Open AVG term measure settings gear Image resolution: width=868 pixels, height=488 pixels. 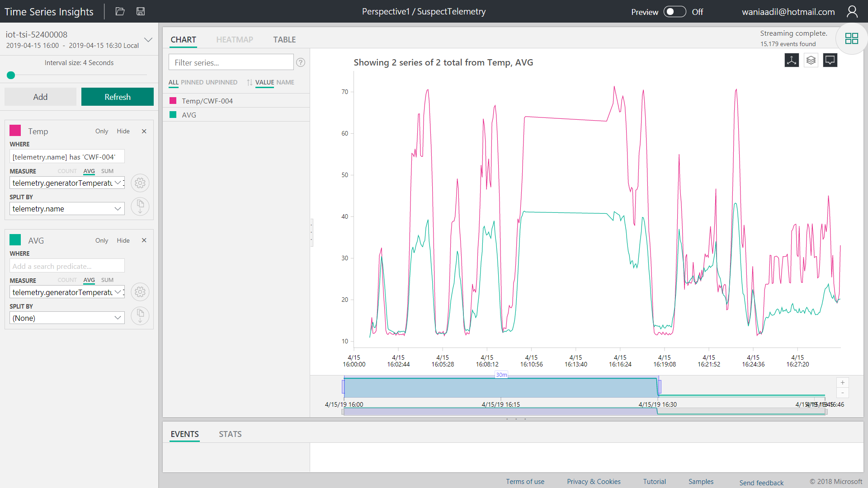tap(140, 292)
